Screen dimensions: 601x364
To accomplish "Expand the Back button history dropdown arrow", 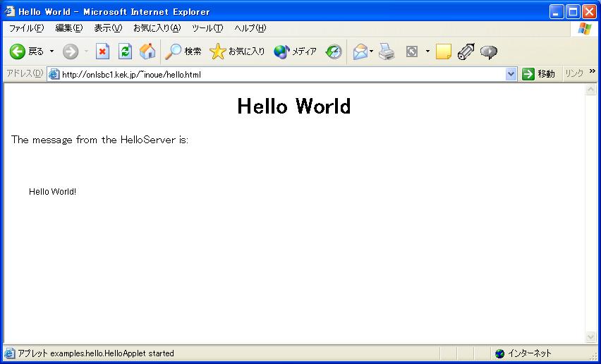I will coord(51,51).
